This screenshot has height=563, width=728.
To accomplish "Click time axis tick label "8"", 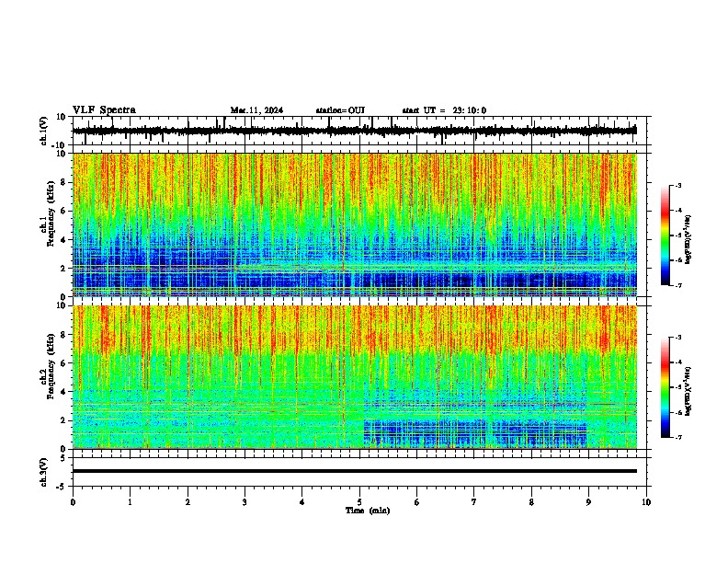I will click(x=531, y=502).
